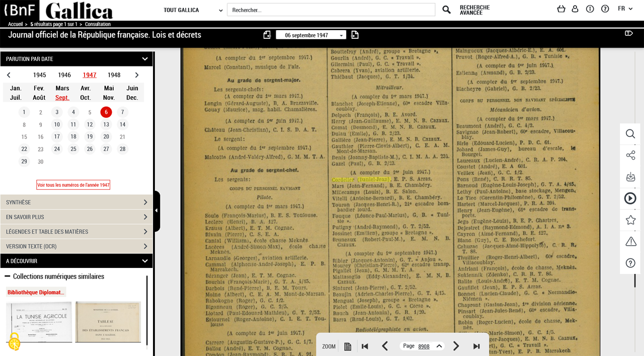Viewport: 644px width, 356px height.
Task: Open the Bibliothèque Diplomat... collection link
Action: point(36,292)
